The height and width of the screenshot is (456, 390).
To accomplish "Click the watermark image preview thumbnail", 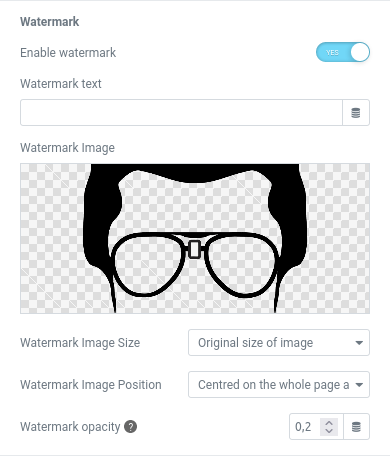I will [195, 238].
